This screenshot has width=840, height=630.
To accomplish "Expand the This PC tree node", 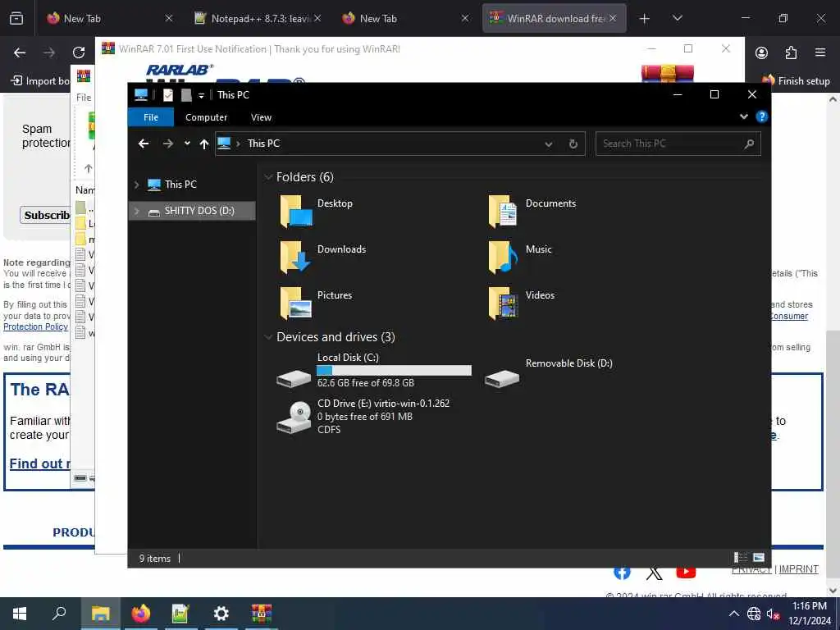I will pyautogui.click(x=137, y=185).
